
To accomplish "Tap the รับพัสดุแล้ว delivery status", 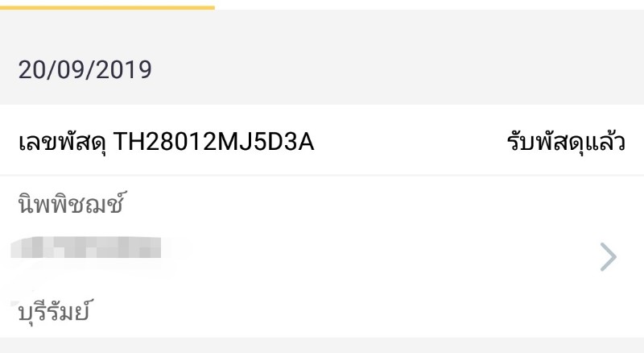I will [566, 143].
